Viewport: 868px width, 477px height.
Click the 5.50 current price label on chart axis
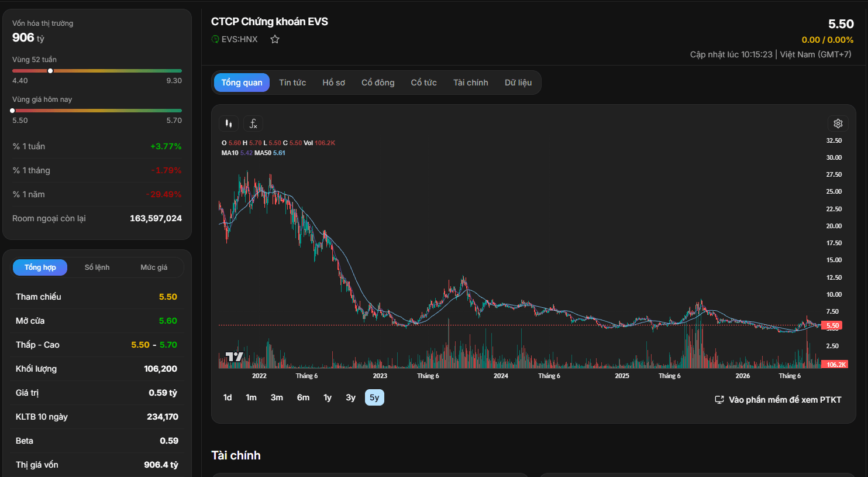pos(832,325)
